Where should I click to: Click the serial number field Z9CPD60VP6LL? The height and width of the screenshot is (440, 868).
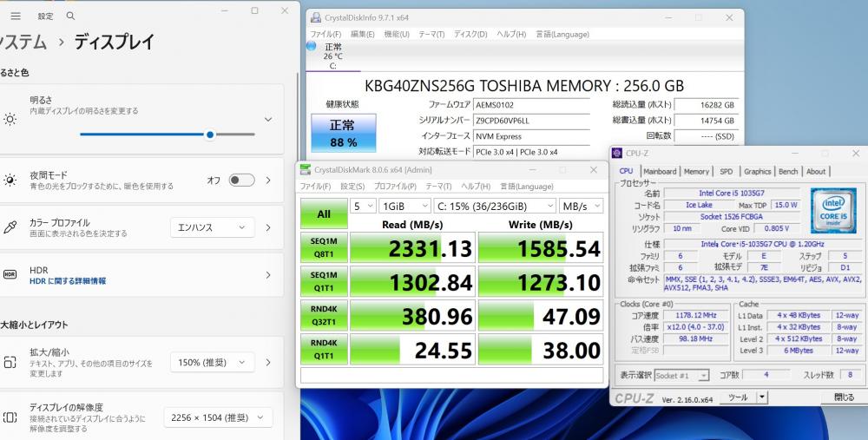point(531,120)
